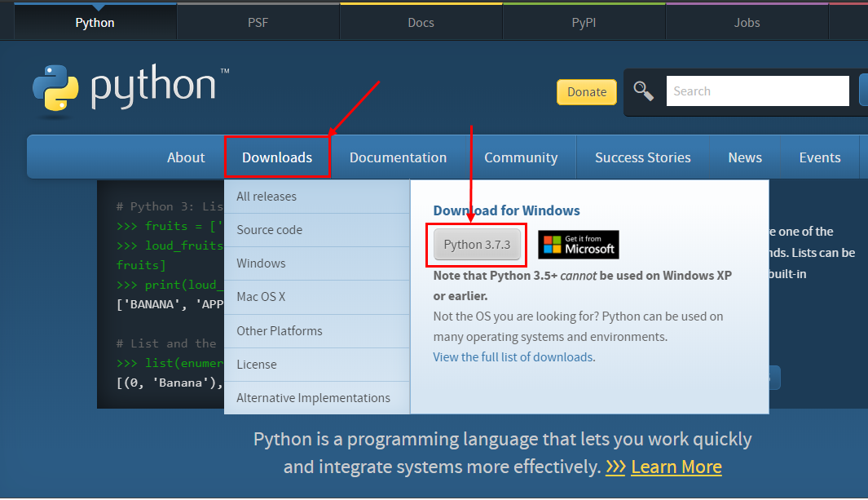The image size is (868, 500).
Task: Open the Community menu
Action: 521,157
